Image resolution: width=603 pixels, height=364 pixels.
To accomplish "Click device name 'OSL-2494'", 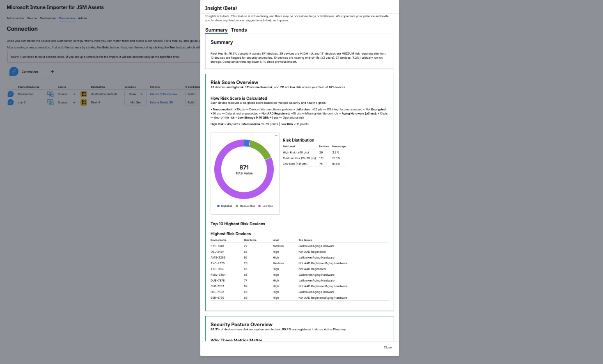I will (218, 252).
